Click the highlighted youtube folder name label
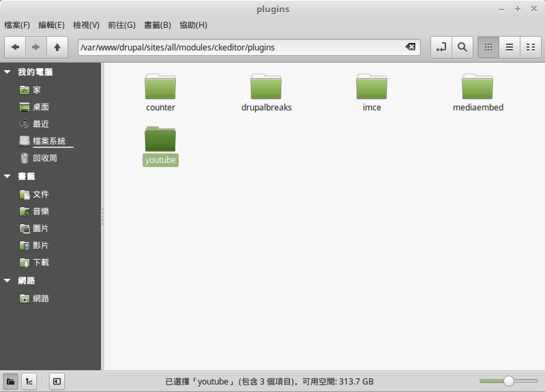Viewport: 545px width, 392px height. click(x=160, y=160)
